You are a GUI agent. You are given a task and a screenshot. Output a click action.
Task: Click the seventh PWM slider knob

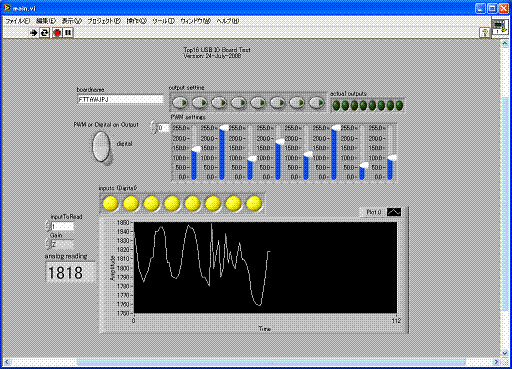pyautogui.click(x=364, y=165)
